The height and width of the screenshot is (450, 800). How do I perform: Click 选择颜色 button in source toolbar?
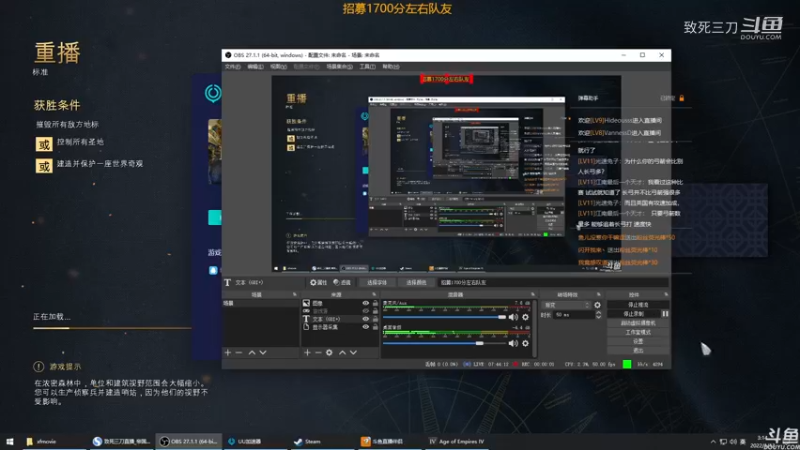(416, 282)
